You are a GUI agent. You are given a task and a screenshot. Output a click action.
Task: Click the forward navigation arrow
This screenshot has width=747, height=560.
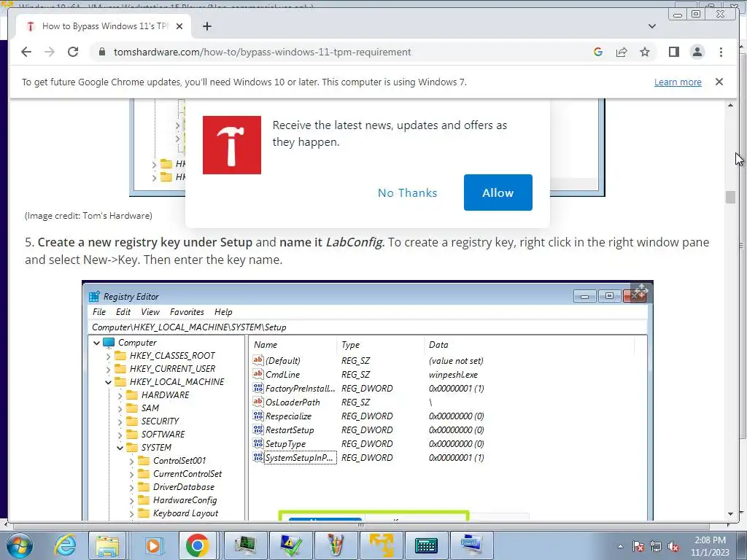pos(50,52)
